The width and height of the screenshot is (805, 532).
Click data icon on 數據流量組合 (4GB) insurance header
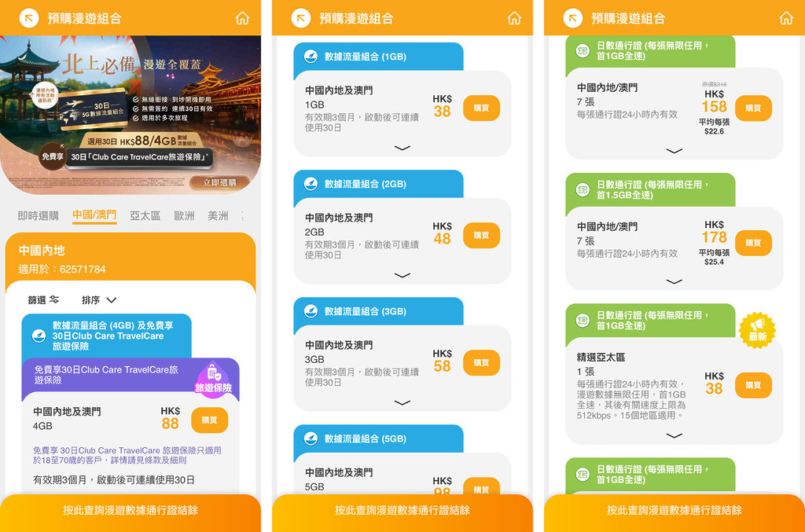(x=39, y=336)
